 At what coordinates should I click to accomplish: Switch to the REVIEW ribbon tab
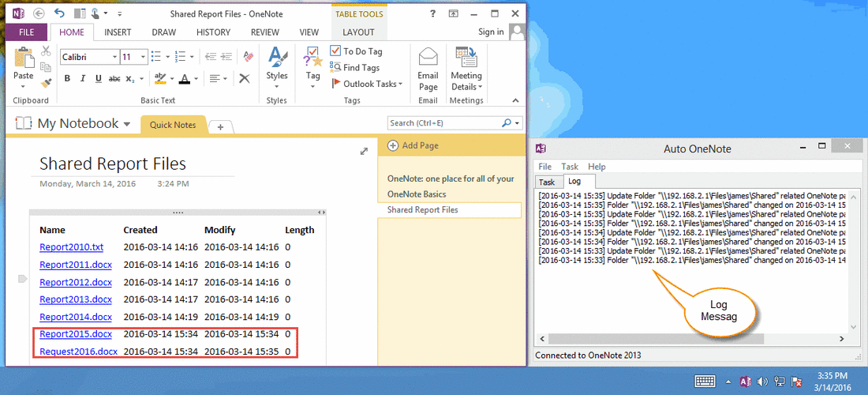[264, 32]
